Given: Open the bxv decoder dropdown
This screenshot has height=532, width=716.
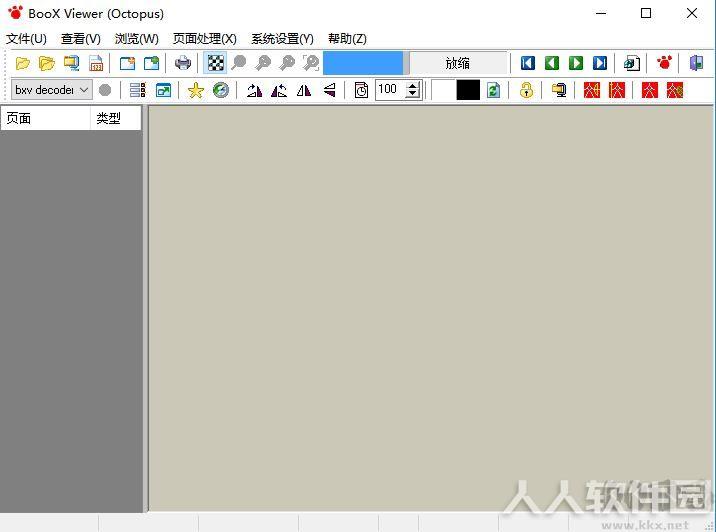Looking at the screenshot, I should 52,90.
